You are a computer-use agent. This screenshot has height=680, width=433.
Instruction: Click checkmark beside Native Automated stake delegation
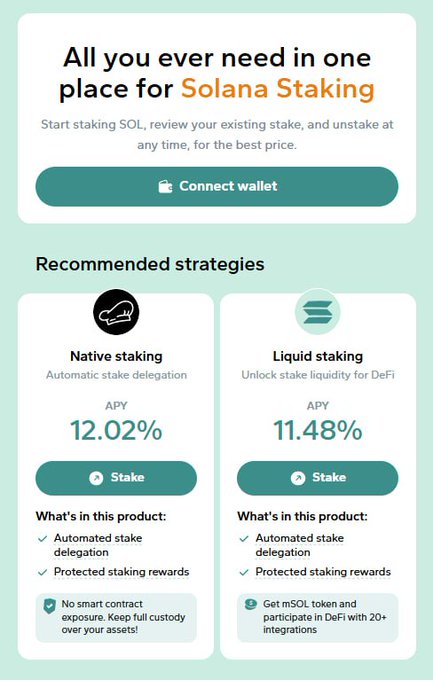tap(43, 539)
